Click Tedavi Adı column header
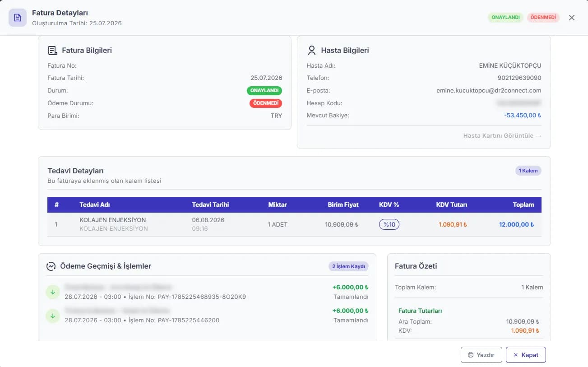 coord(95,204)
